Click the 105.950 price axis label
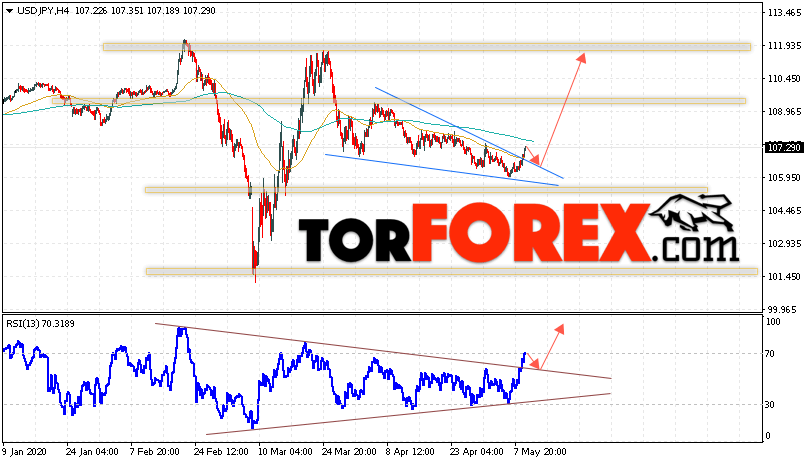 [x=784, y=177]
